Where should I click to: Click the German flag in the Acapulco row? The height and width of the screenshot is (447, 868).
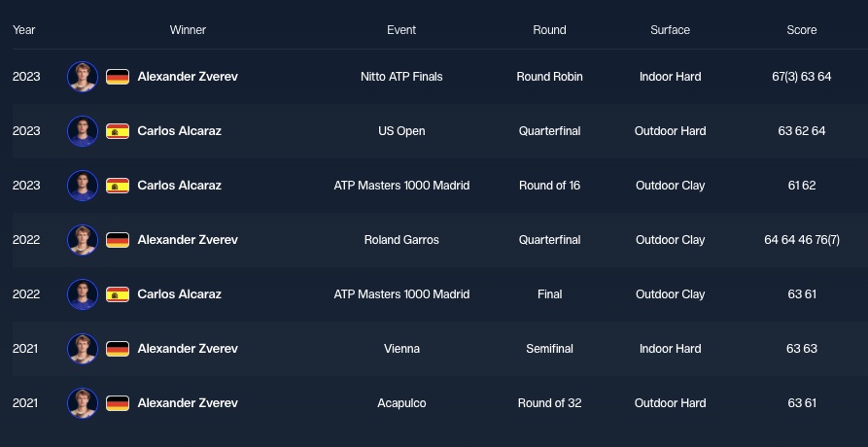pyautogui.click(x=118, y=403)
